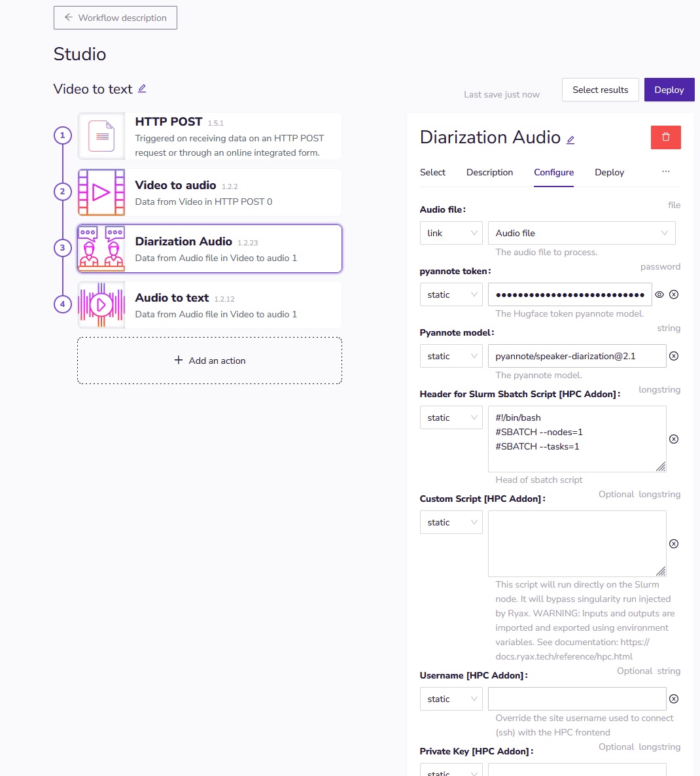Click pencil icon beside Diarization Audio title
Screen dimensions: 700x776
[570, 139]
